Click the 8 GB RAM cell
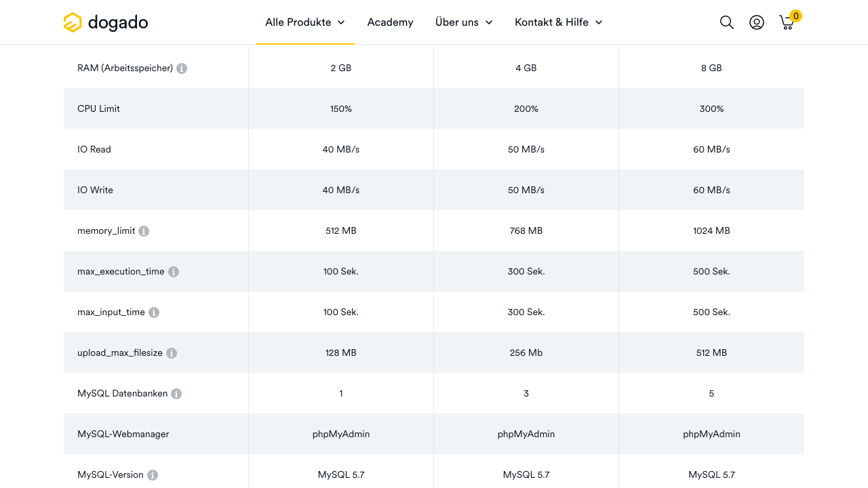The image size is (868, 488). click(x=711, y=68)
